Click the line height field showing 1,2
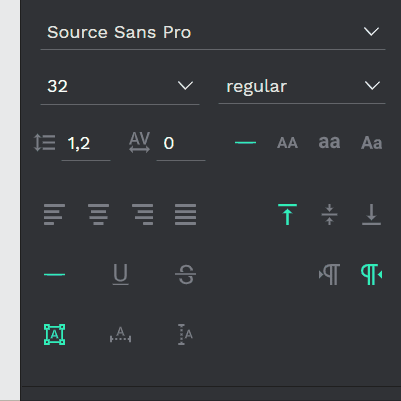401x401 pixels. pos(86,143)
